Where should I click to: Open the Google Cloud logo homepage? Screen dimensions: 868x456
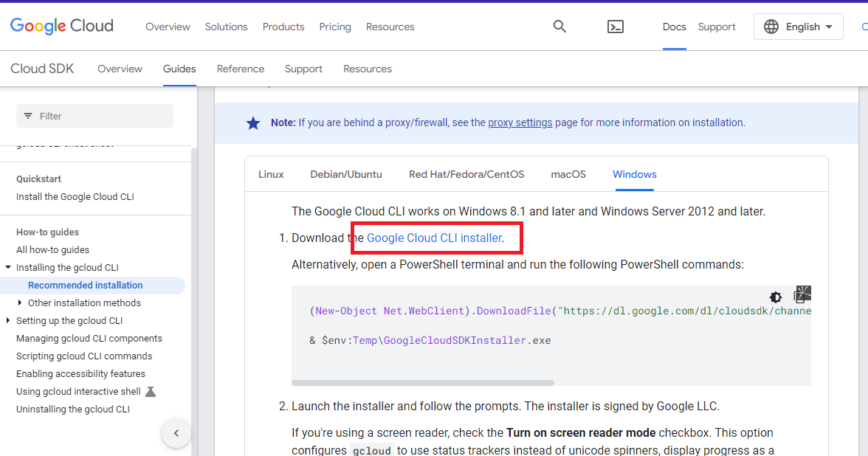click(x=62, y=26)
